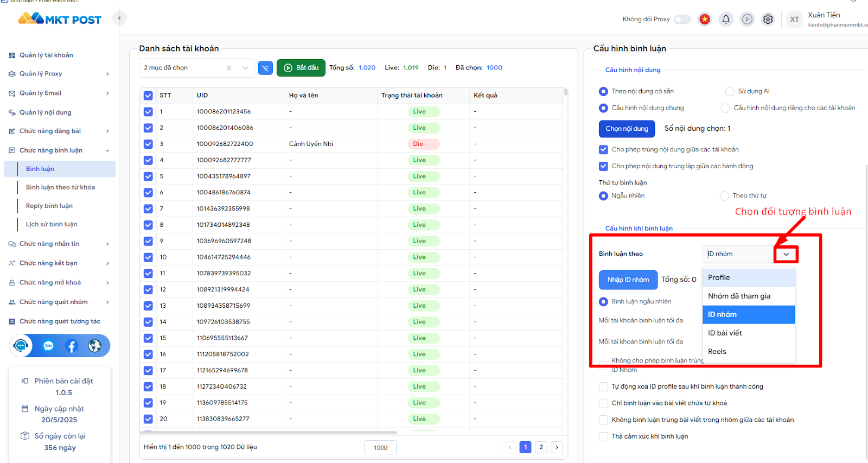Click the Facebook icon in sidebar

[72, 346]
